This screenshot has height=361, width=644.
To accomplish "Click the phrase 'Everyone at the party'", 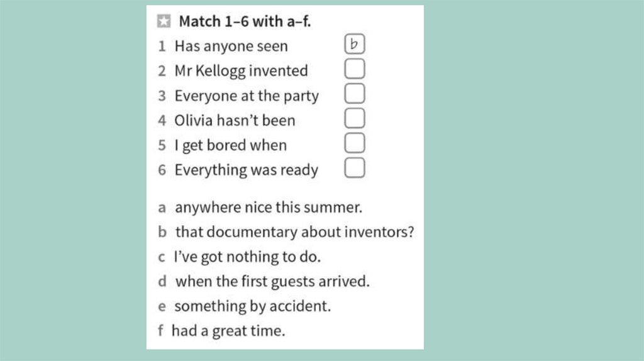I will (247, 96).
